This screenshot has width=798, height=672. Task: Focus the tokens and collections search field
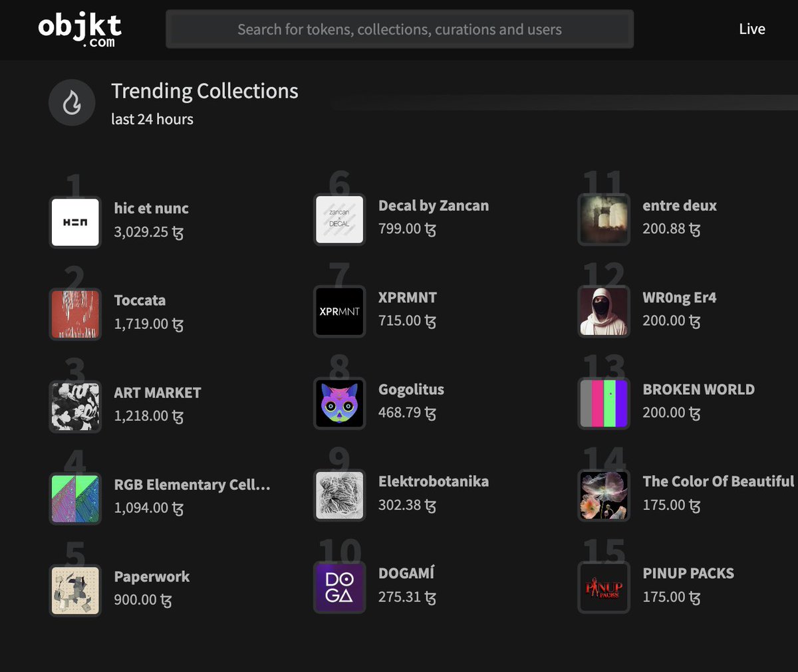click(x=400, y=29)
